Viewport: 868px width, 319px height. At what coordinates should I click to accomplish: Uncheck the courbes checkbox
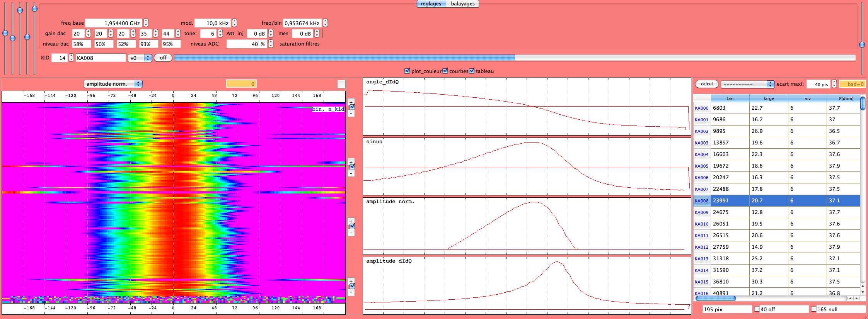pyautogui.click(x=445, y=71)
